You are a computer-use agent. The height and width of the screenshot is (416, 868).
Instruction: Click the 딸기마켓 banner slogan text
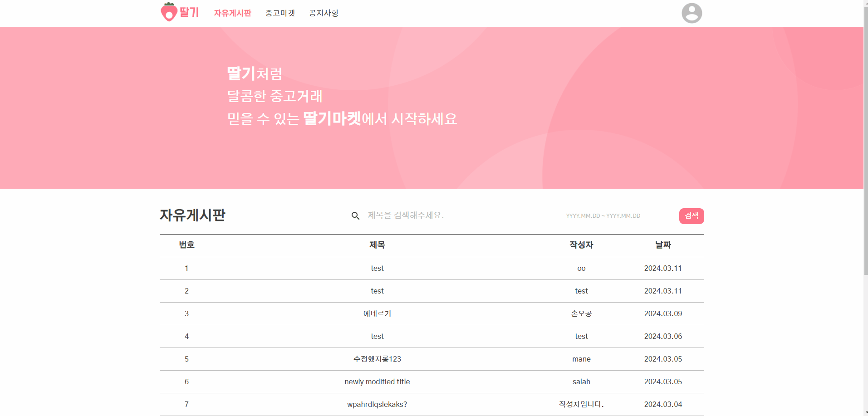(x=332, y=118)
